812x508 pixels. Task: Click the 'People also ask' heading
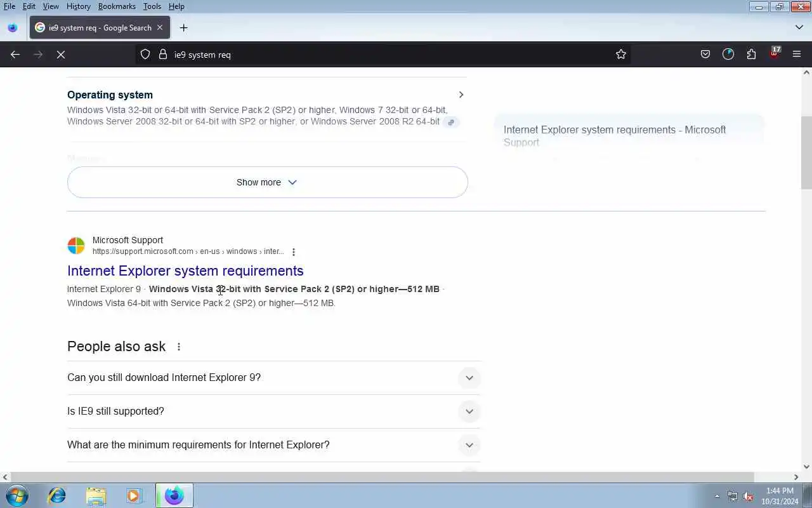[116, 347]
